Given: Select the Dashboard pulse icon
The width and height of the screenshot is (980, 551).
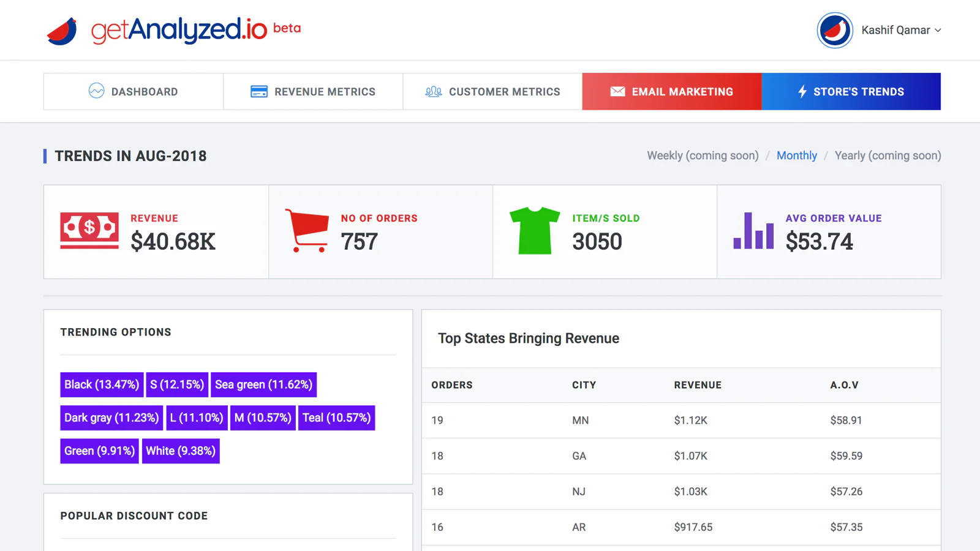Looking at the screenshot, I should (x=97, y=91).
